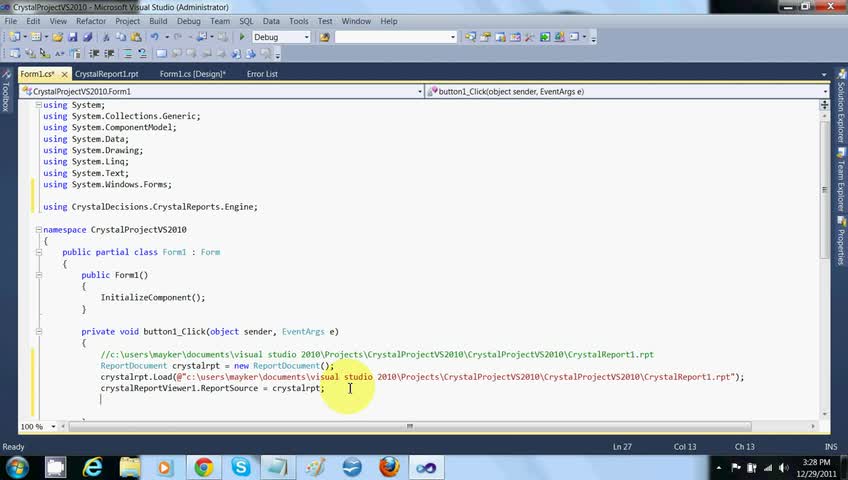This screenshot has height=480, width=848.
Task: Open Solution Explorer toolbar icon
Action: tap(471, 37)
